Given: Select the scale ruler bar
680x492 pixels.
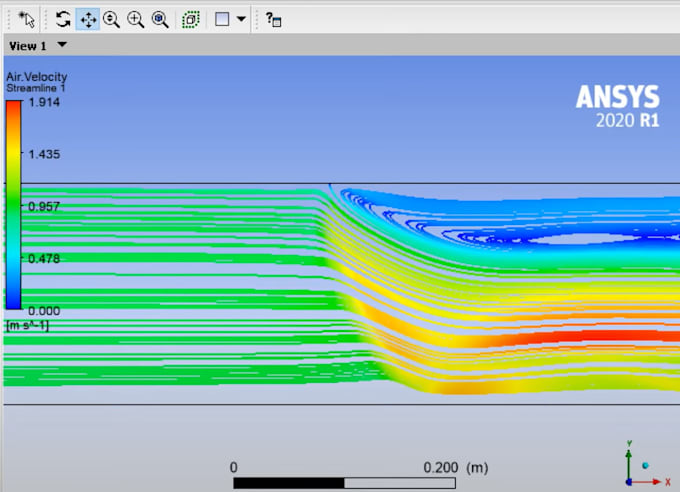Looking at the screenshot, I should tap(344, 483).
